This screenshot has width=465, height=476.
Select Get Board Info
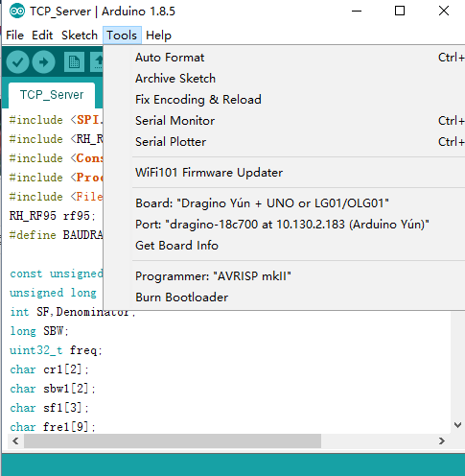pos(284,246)
